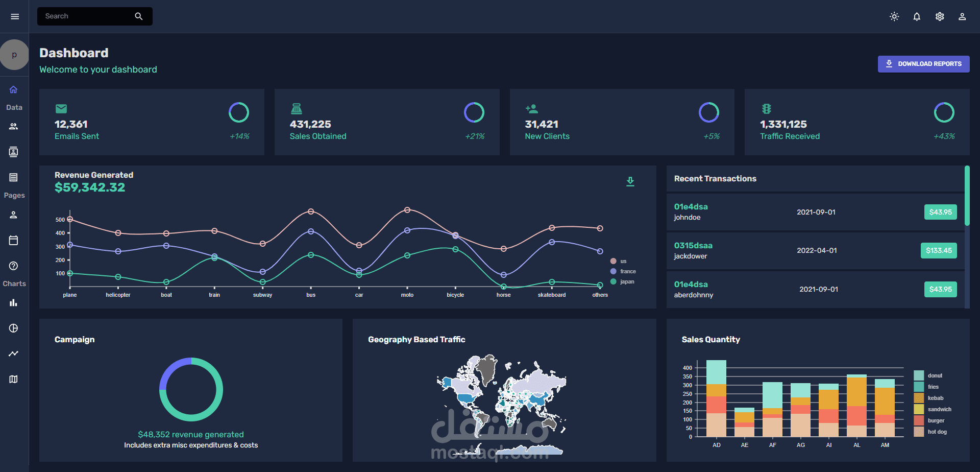
Task: Click the $48,352 revenue generated text
Action: pyautogui.click(x=191, y=434)
